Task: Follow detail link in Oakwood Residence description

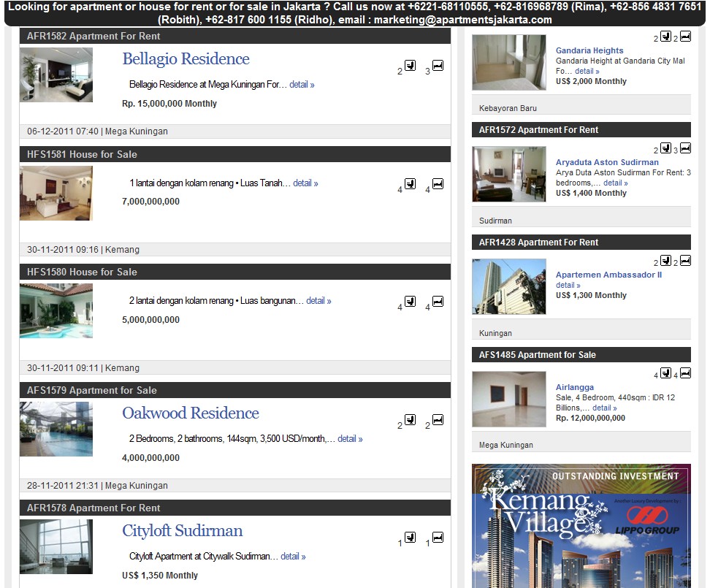Action: (350, 438)
